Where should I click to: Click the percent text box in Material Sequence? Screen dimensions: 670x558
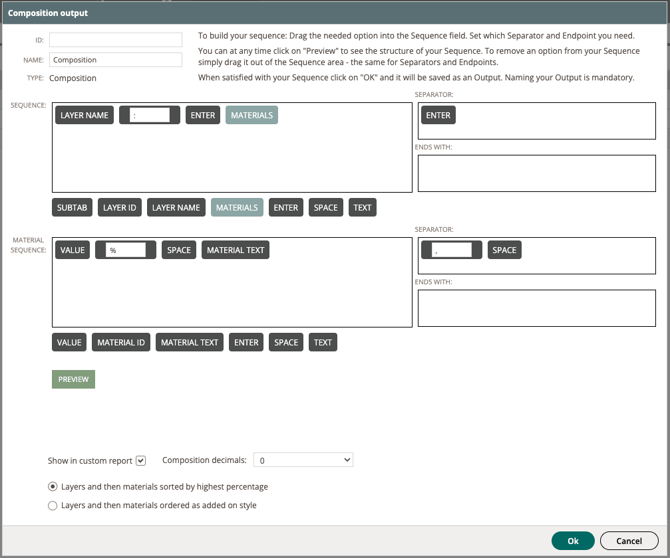click(126, 250)
